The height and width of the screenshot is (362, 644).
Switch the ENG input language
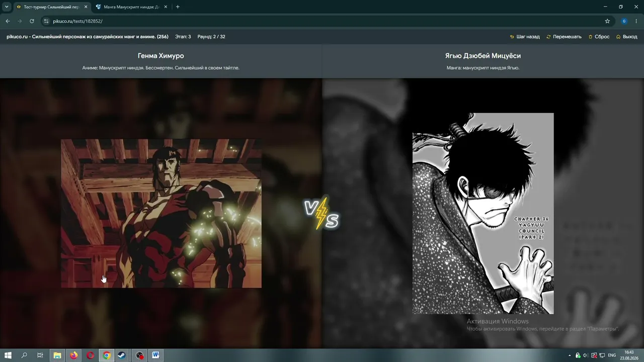coord(612,355)
